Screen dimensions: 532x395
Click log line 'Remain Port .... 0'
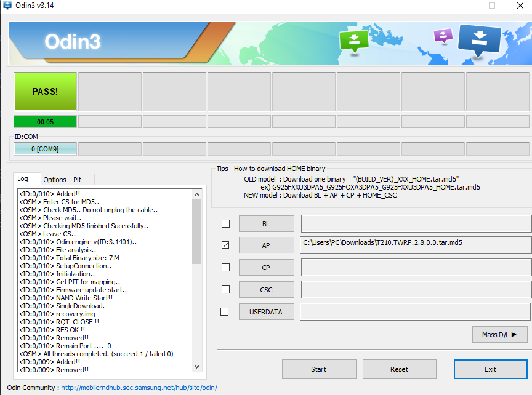[x=65, y=346]
